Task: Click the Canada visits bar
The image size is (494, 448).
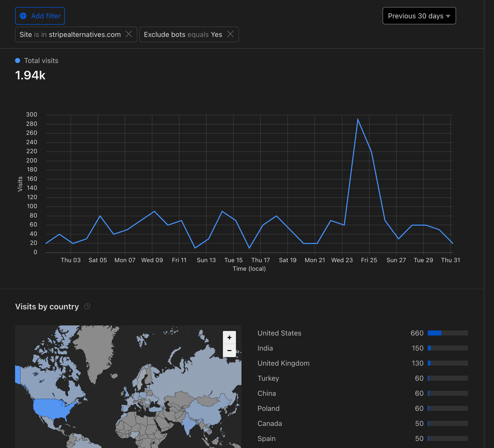Action: [447, 423]
